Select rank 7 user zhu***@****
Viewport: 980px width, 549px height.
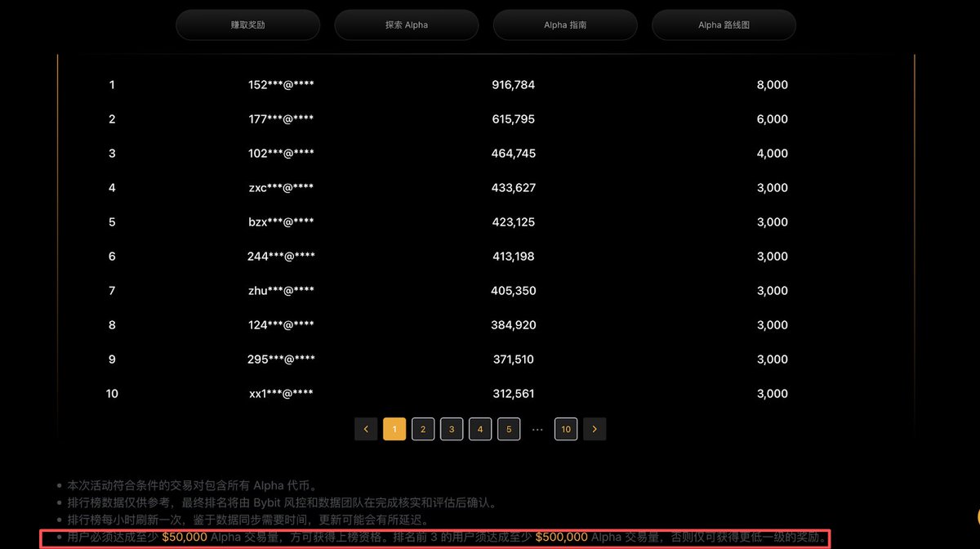278,290
